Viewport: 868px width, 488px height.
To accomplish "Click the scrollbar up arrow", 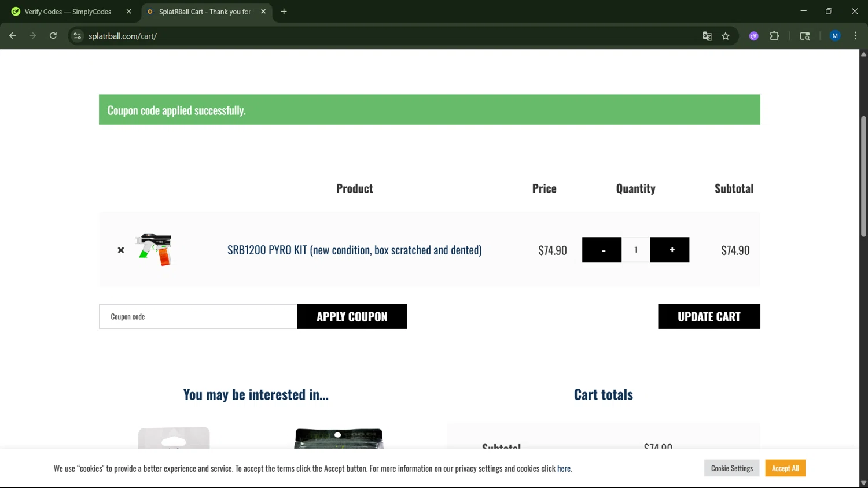I will tap(863, 54).
